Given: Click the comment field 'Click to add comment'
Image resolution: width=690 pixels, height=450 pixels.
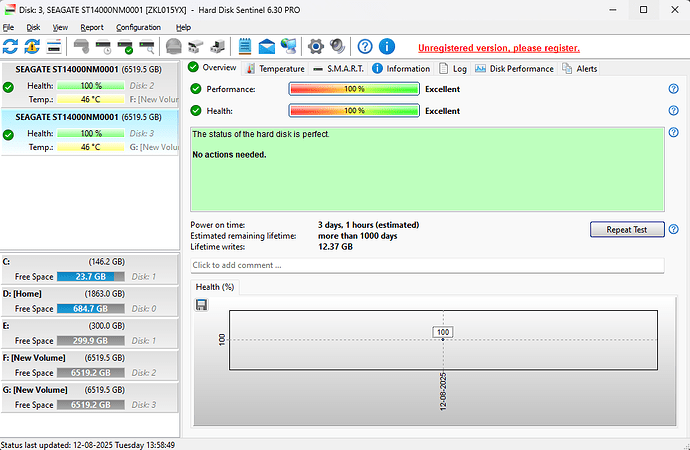Looking at the screenshot, I should coord(427,265).
